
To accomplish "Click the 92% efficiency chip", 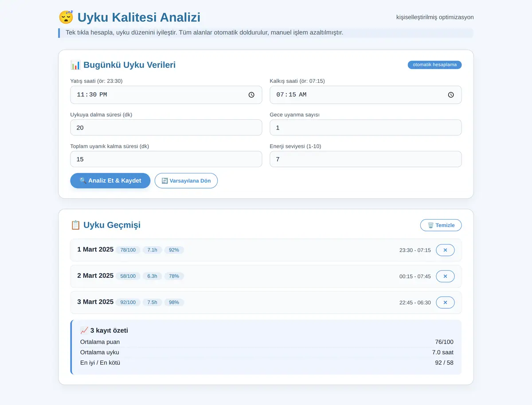I will [174, 250].
